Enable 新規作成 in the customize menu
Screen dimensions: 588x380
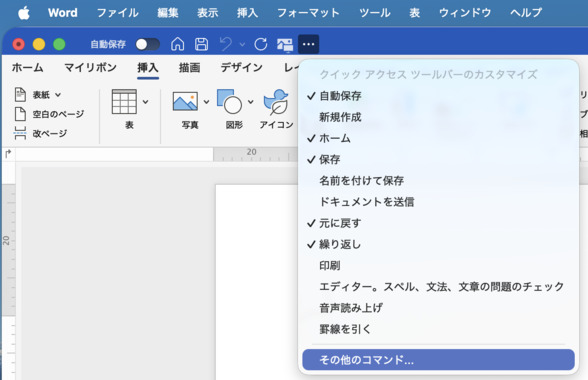coord(438,117)
